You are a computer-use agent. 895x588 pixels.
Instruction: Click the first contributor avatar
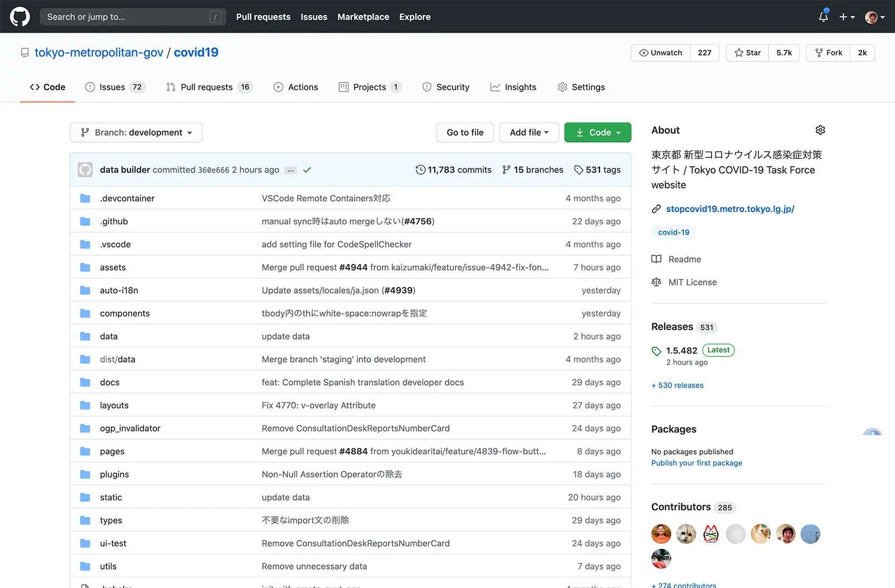coord(661,534)
